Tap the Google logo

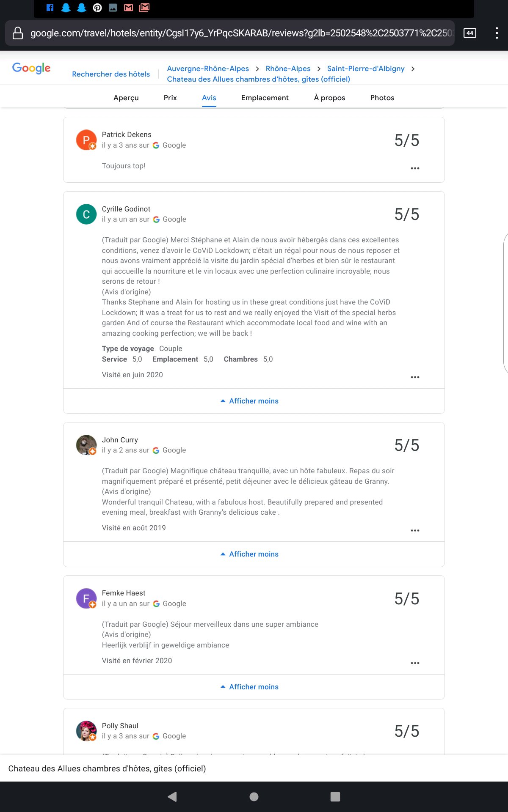coord(31,68)
